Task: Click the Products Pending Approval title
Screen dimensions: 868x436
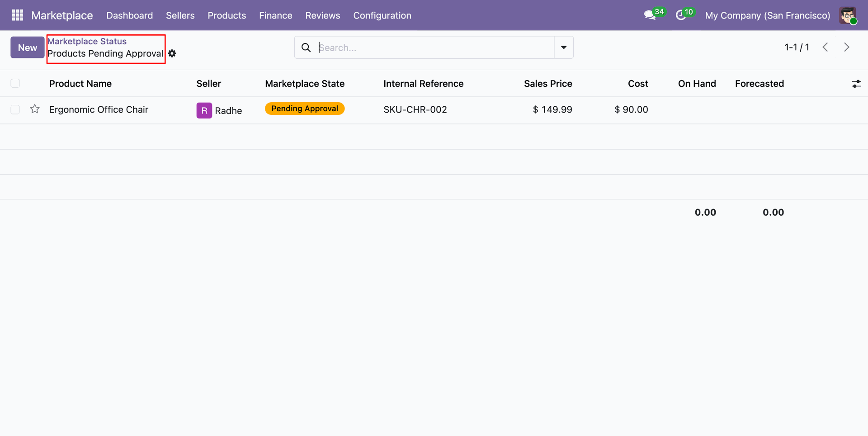Action: 105,53
